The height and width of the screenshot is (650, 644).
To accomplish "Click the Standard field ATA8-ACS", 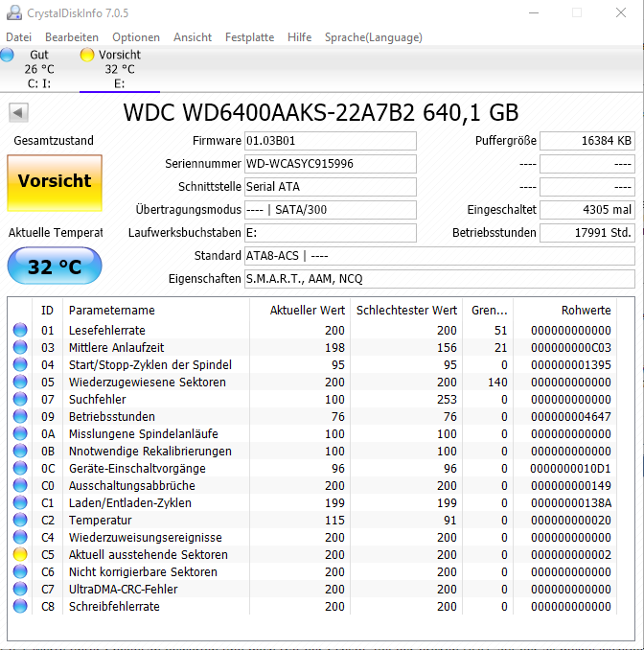I will point(440,256).
